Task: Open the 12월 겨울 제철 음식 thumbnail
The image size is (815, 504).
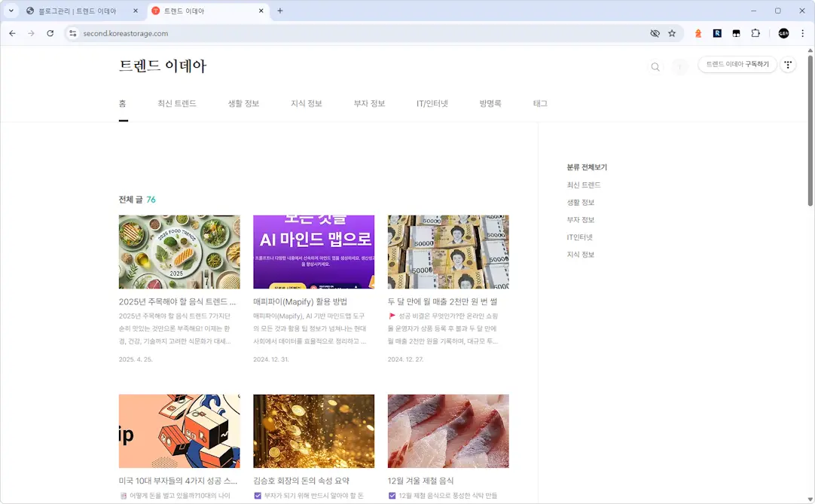Action: pos(447,430)
